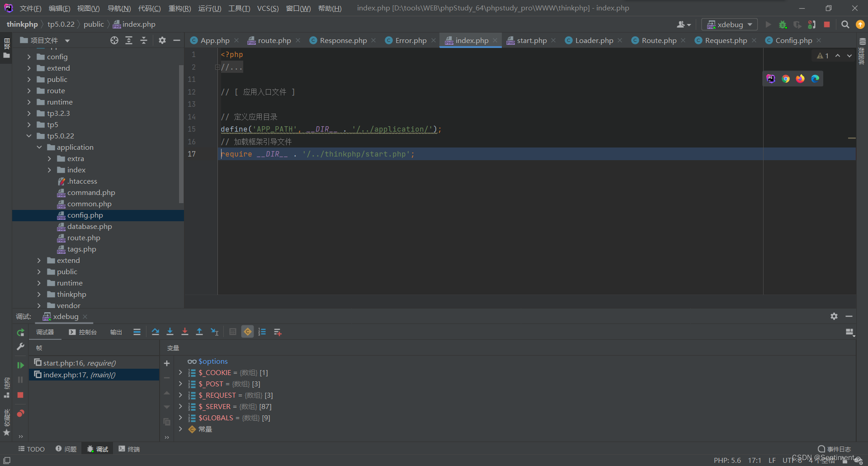Switch to the App.php editor tab
The width and height of the screenshot is (868, 466).
[x=214, y=40]
